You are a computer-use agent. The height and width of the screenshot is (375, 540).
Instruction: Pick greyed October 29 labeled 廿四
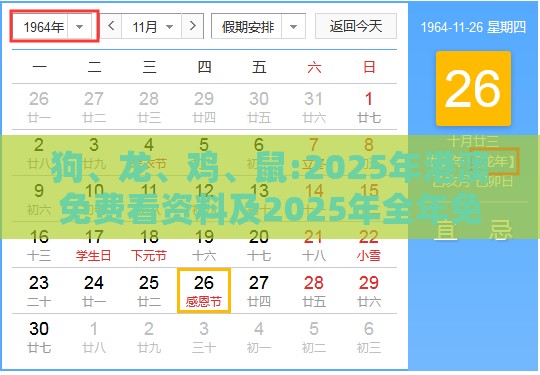pyautogui.click(x=204, y=107)
